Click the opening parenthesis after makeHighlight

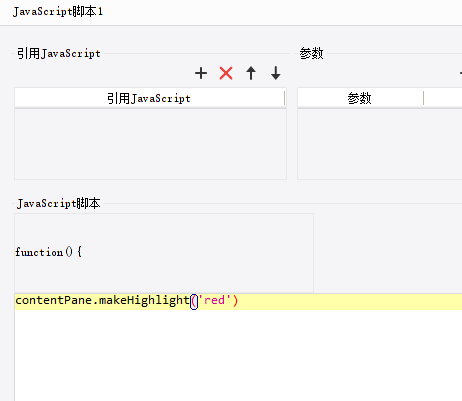194,301
